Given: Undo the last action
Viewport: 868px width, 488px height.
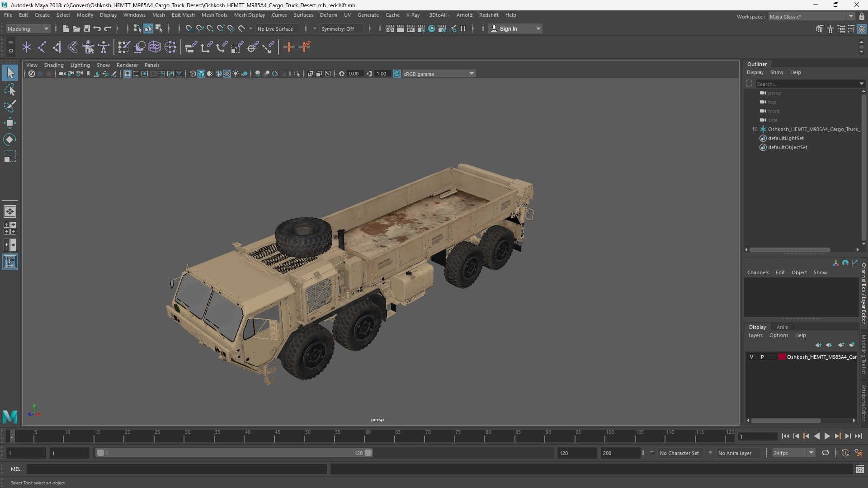Looking at the screenshot, I should pos(97,28).
